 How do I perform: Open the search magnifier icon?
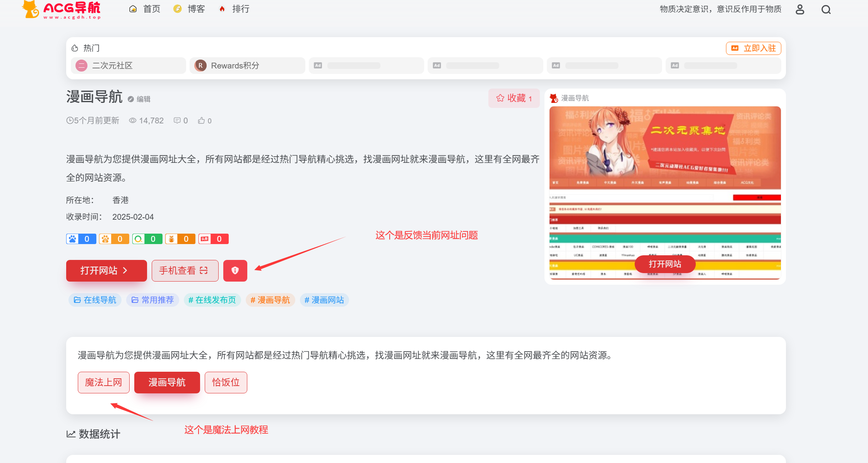point(826,9)
